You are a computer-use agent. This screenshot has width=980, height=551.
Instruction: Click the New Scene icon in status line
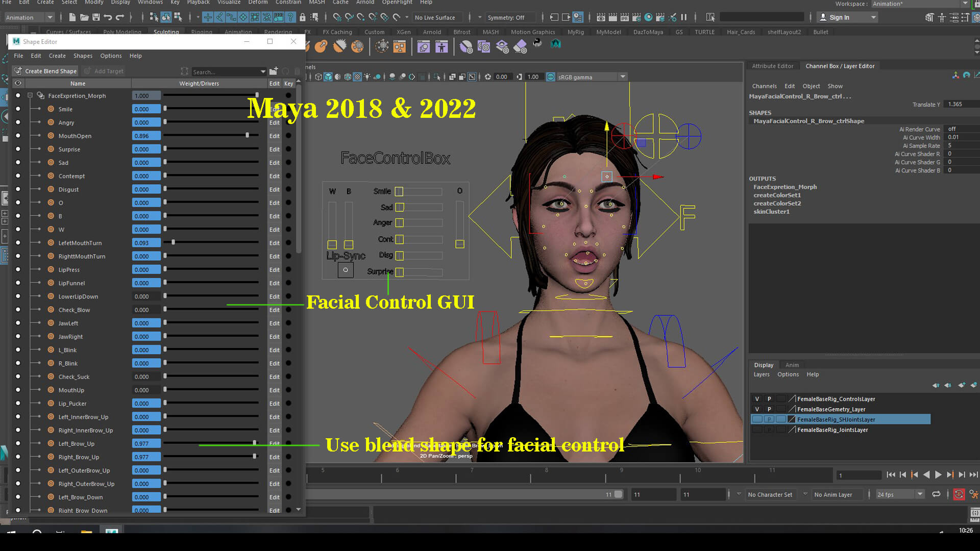click(x=72, y=17)
